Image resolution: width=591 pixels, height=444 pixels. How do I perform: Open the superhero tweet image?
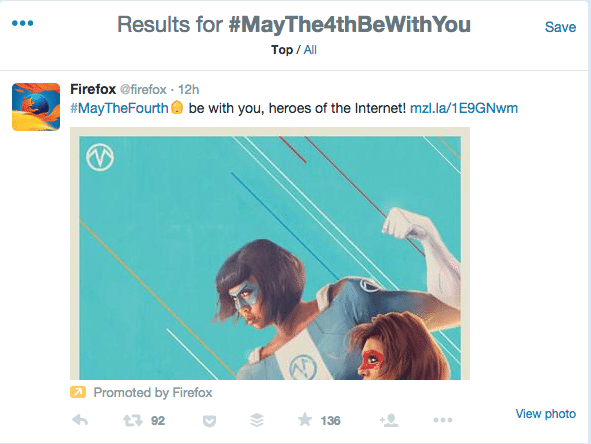[270, 253]
